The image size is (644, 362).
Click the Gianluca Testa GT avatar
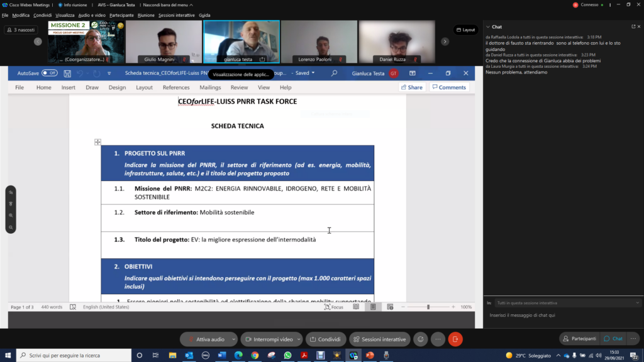tap(394, 74)
